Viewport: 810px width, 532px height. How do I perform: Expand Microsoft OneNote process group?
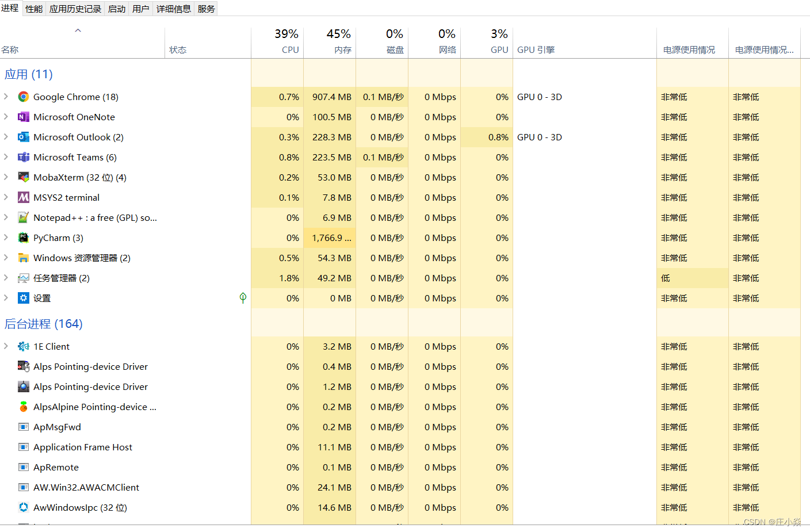pos(6,117)
